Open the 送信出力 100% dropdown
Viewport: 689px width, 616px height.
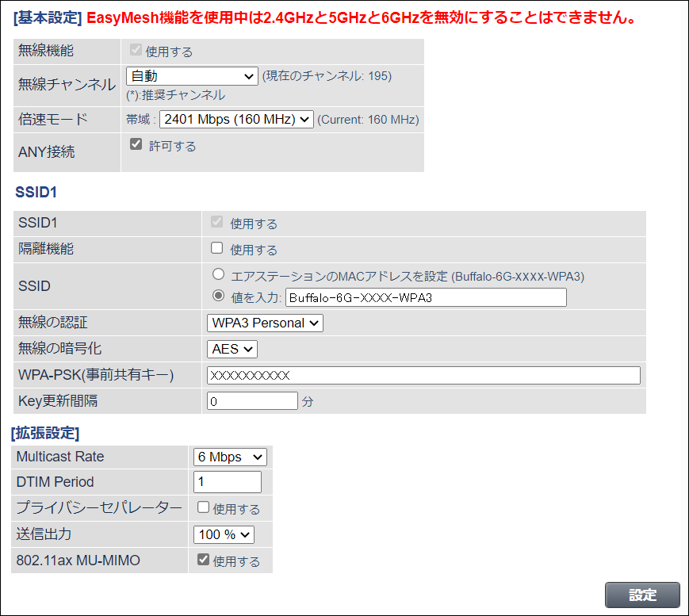click(224, 534)
